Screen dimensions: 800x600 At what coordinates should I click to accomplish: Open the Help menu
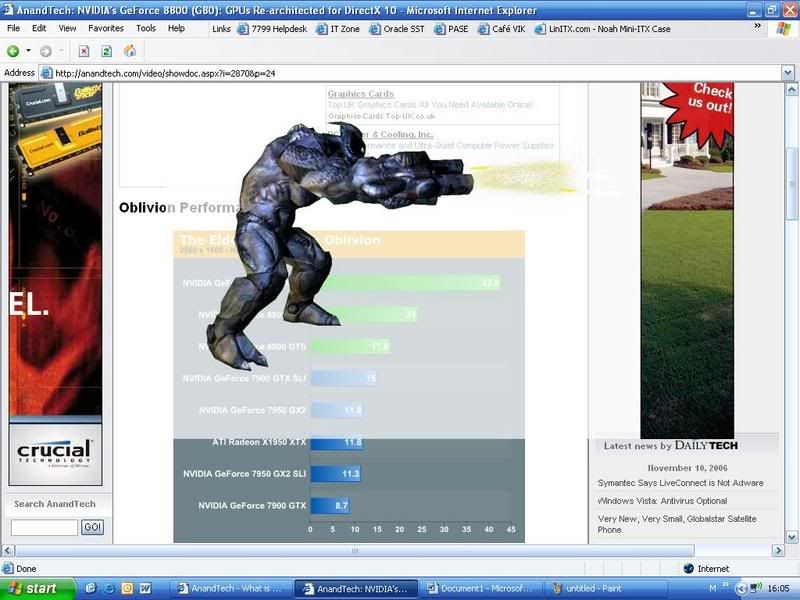(x=176, y=29)
